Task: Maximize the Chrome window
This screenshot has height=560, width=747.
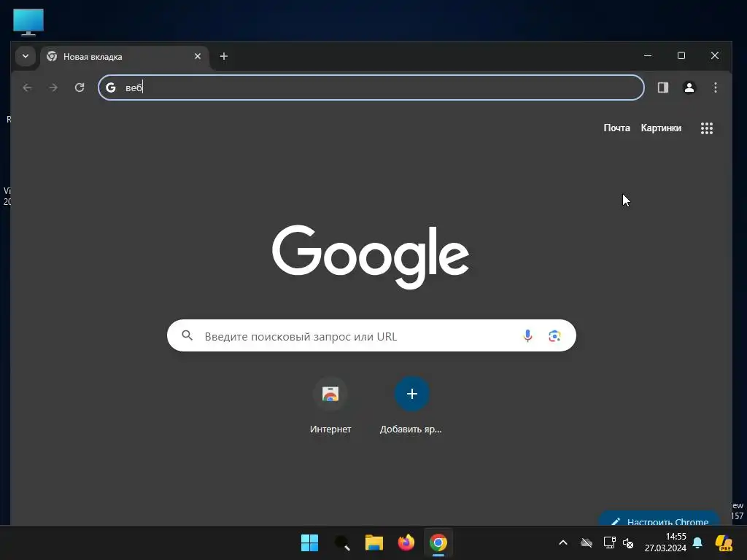Action: (x=681, y=55)
